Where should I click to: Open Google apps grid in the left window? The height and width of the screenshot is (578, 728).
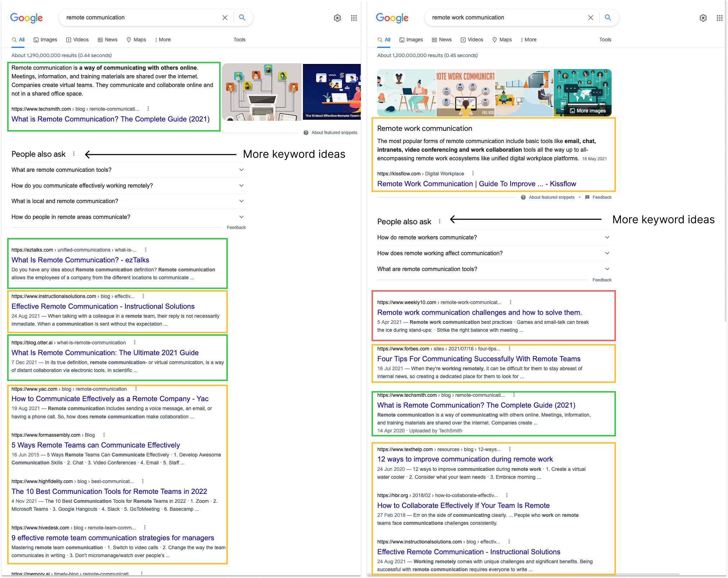[354, 18]
